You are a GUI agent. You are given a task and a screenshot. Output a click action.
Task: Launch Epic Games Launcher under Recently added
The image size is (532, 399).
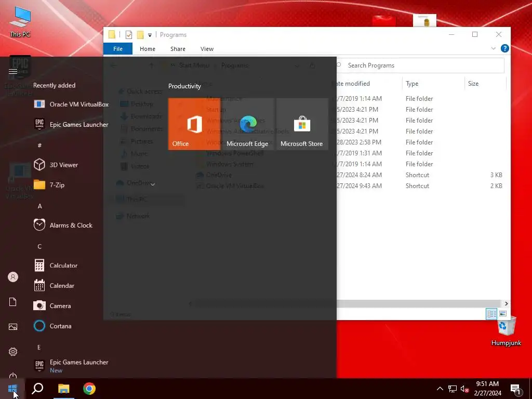click(71, 125)
